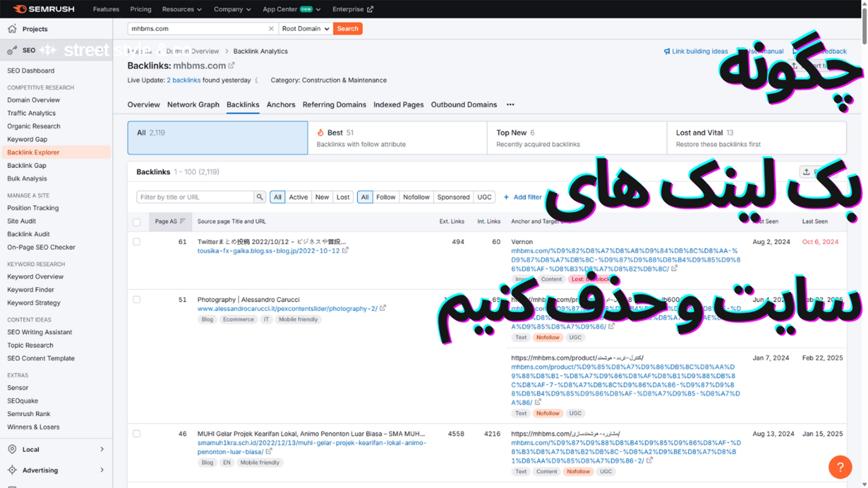Switch to the Overview tab
This screenshot has height=488, width=868.
(x=143, y=104)
